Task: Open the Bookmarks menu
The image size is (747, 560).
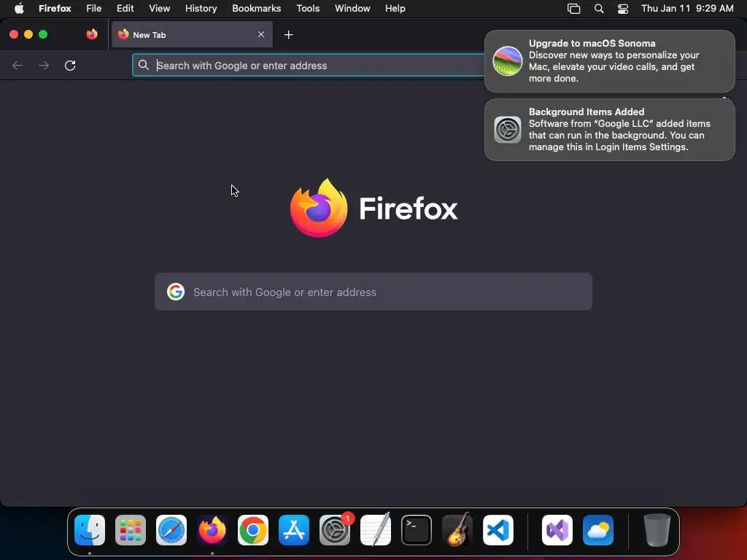Action: [x=256, y=8]
